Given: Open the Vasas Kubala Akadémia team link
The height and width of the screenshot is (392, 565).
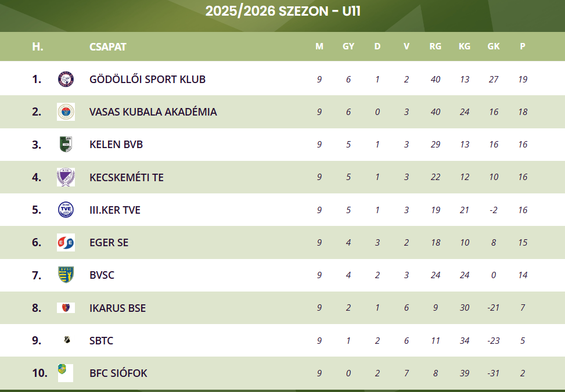Looking at the screenshot, I should (153, 112).
